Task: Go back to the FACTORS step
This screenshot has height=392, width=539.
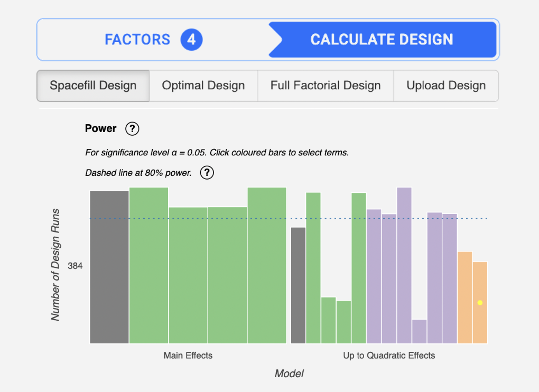Action: [137, 39]
